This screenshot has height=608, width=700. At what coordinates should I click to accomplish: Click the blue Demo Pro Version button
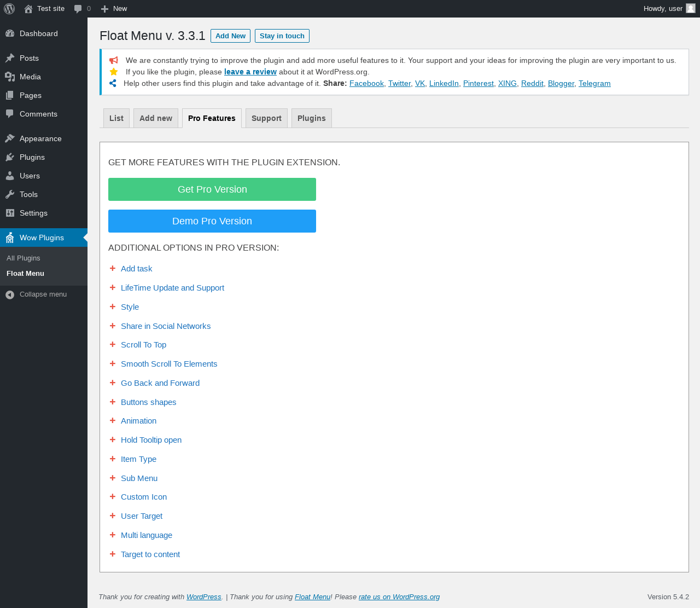point(212,221)
